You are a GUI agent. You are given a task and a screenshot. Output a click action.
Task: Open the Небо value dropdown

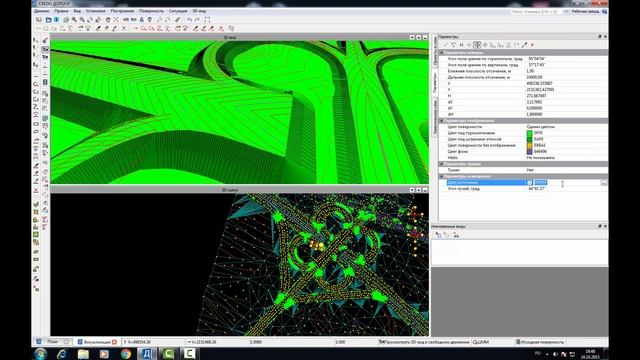(x=566, y=158)
